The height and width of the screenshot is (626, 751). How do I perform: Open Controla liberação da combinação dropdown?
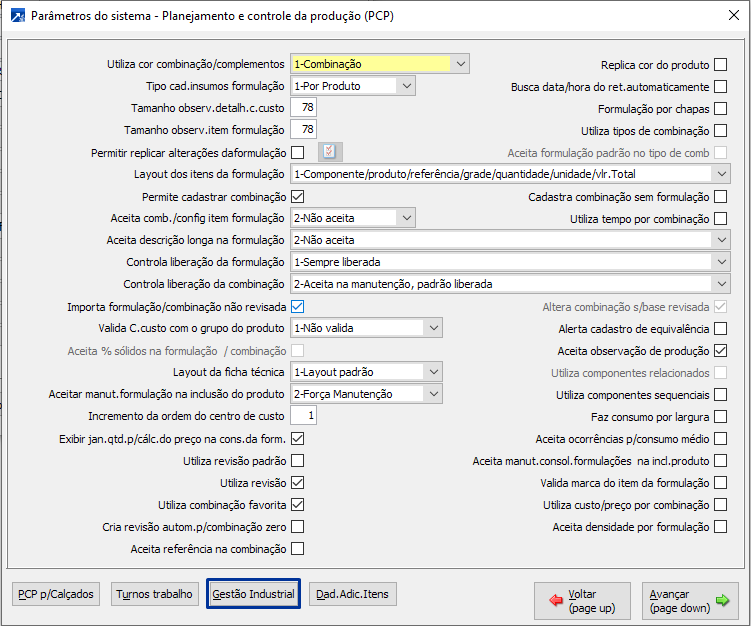510,284
